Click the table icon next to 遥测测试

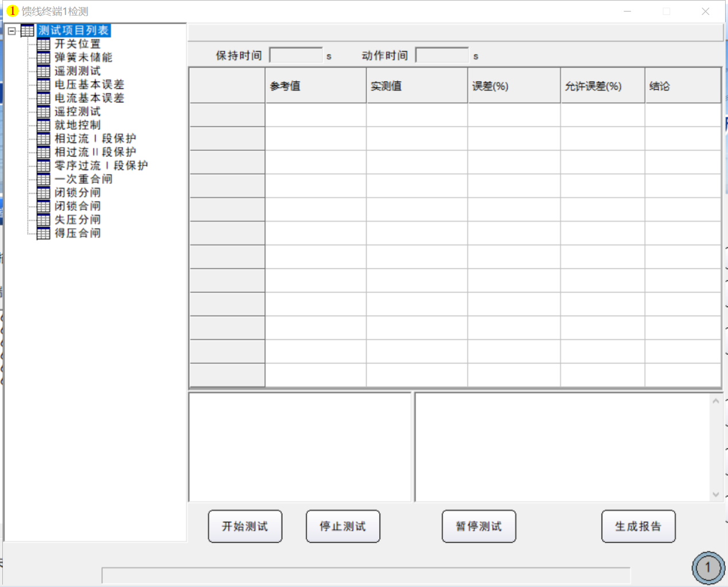click(43, 71)
